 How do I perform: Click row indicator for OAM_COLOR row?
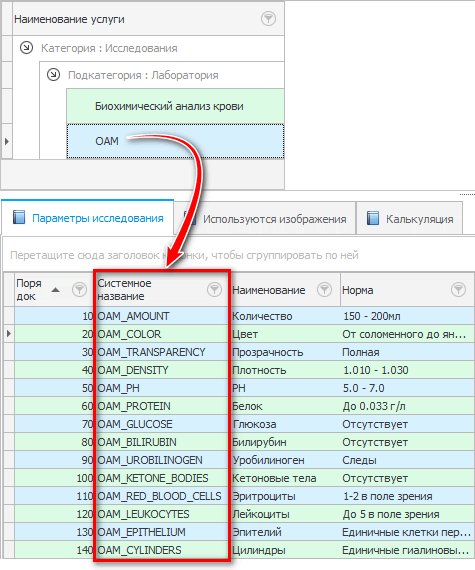click(9, 334)
